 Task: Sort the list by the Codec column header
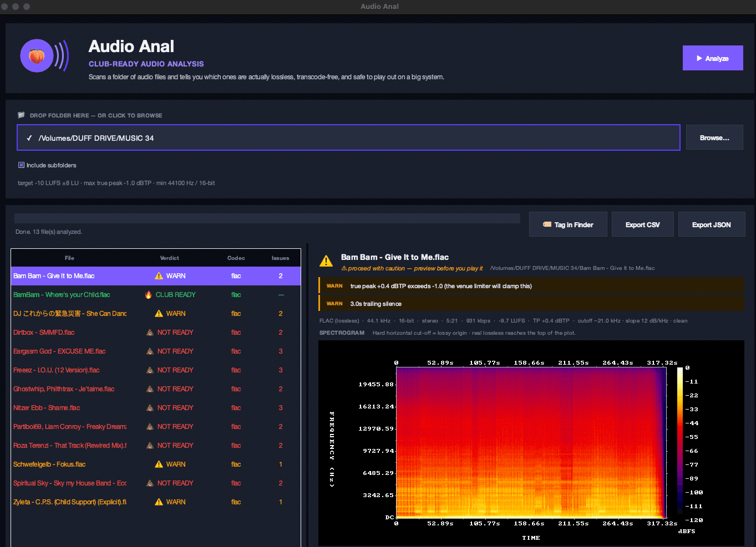click(x=236, y=258)
